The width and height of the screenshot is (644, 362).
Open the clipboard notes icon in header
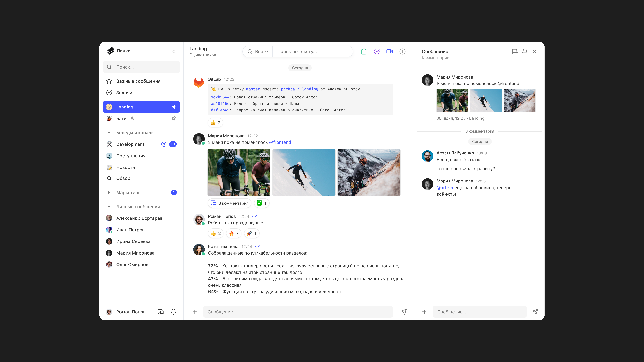[x=364, y=51]
